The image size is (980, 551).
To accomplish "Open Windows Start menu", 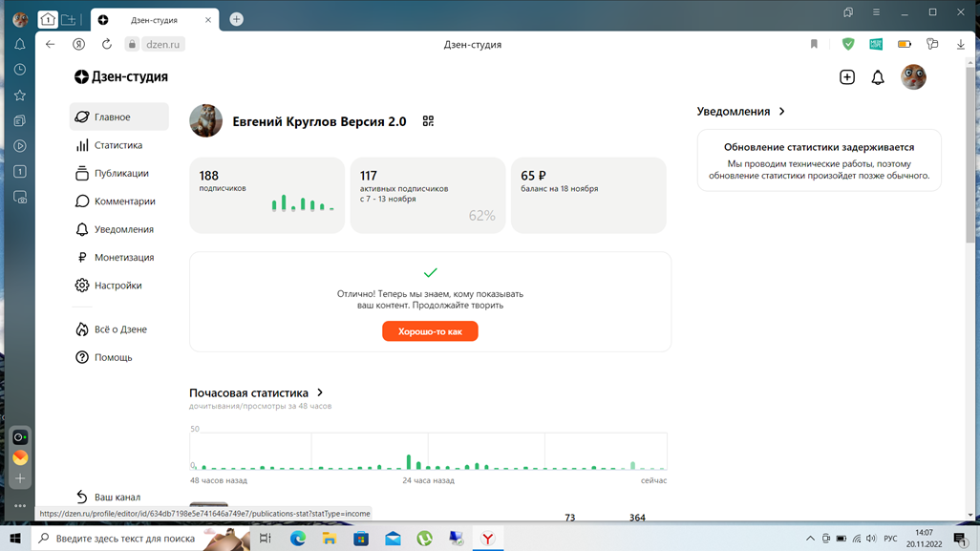I will coord(15,538).
